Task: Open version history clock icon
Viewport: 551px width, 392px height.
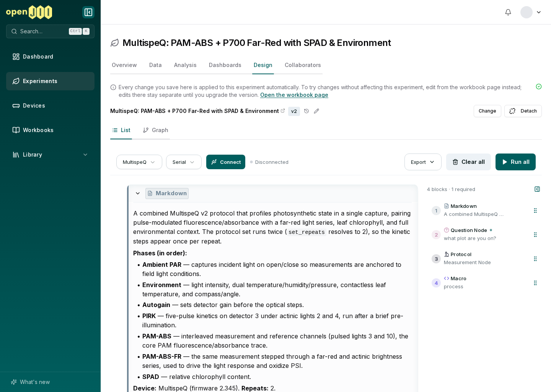Action: coord(306,111)
